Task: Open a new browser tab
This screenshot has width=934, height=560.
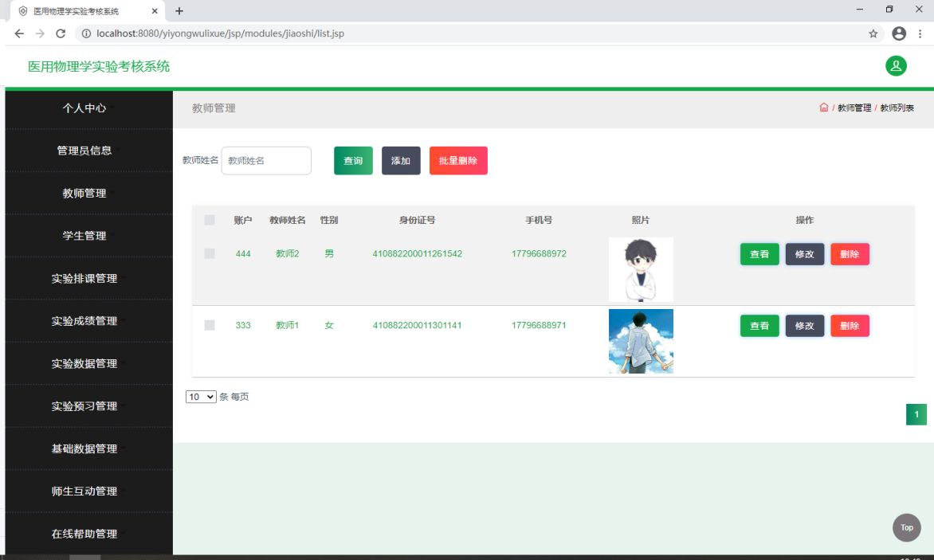Action: tap(179, 10)
